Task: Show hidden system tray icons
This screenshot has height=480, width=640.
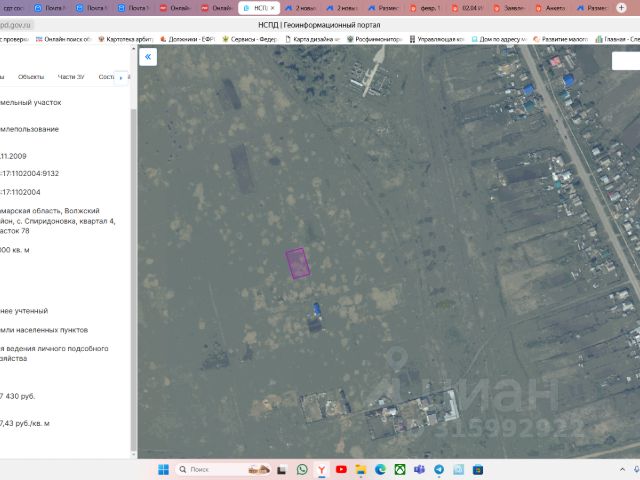Action: click(622, 469)
